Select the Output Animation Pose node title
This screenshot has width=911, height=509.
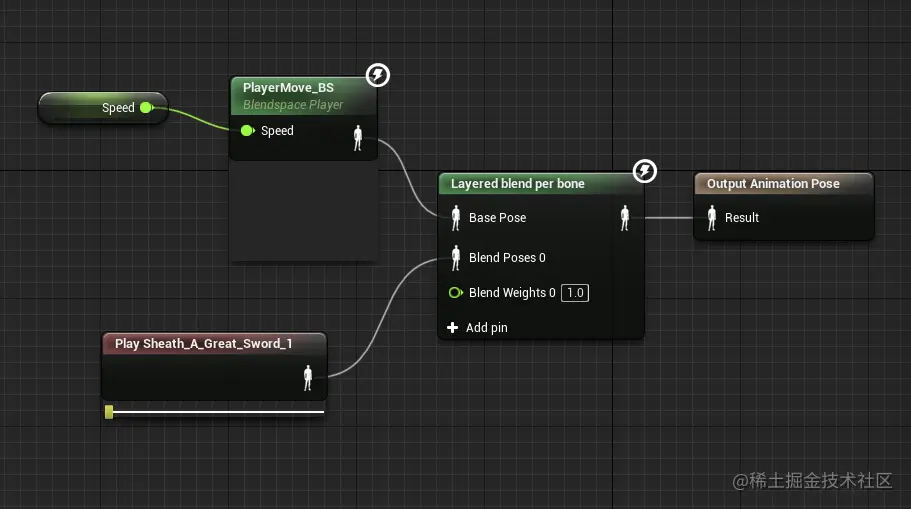[773, 184]
